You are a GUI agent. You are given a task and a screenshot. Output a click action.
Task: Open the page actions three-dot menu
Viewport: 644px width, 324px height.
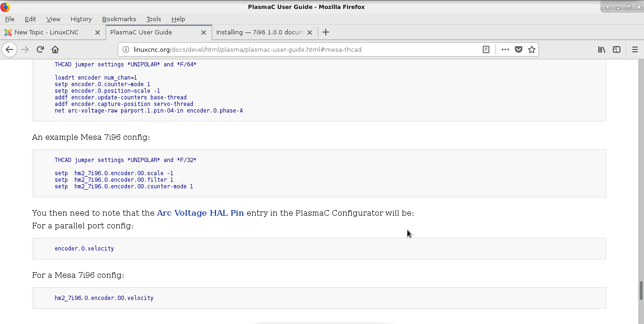[505, 49]
